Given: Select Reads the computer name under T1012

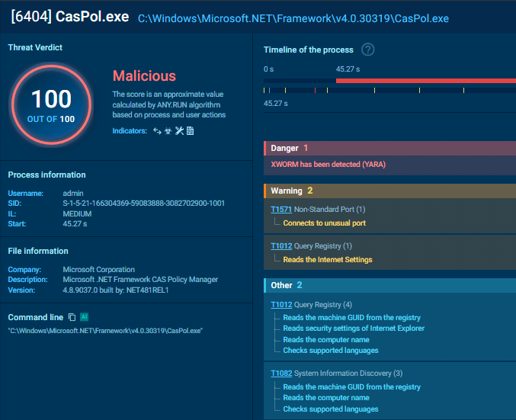Looking at the screenshot, I should [326, 339].
